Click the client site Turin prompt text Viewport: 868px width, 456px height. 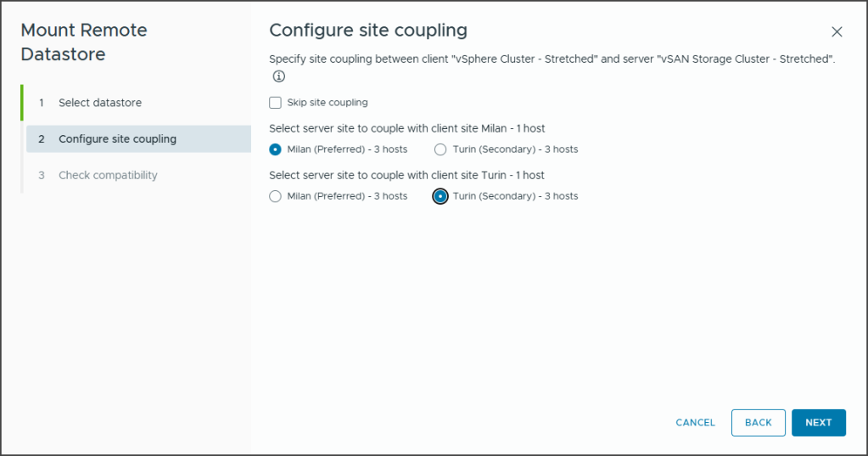[406, 176]
